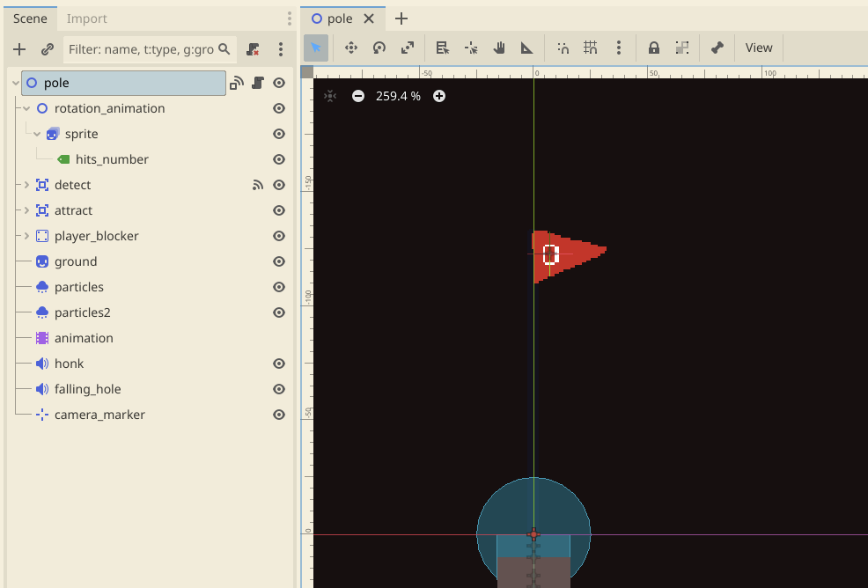Open the View menu
868x588 pixels.
coord(759,48)
